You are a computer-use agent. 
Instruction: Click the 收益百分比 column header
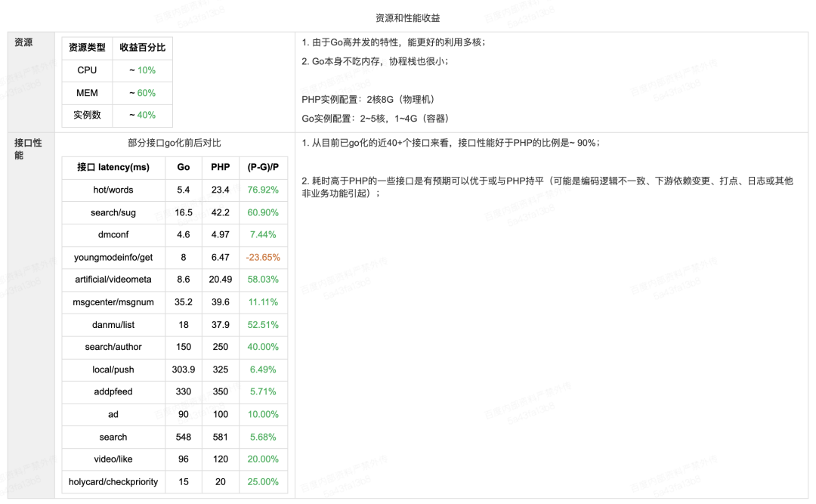pos(143,48)
